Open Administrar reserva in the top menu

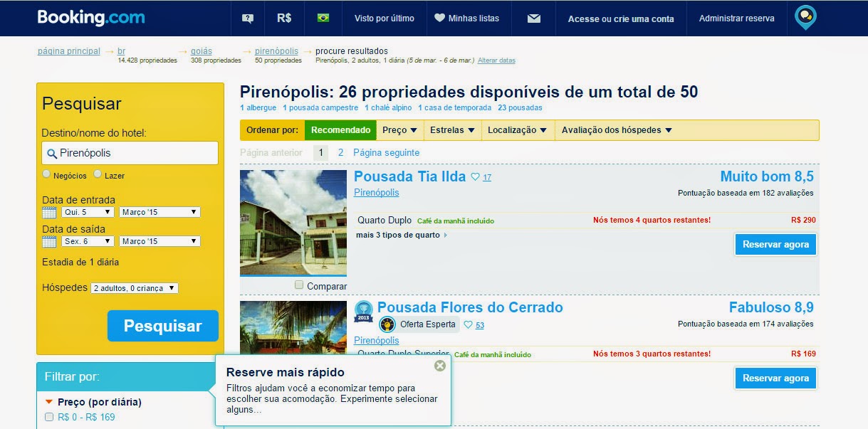pos(736,18)
